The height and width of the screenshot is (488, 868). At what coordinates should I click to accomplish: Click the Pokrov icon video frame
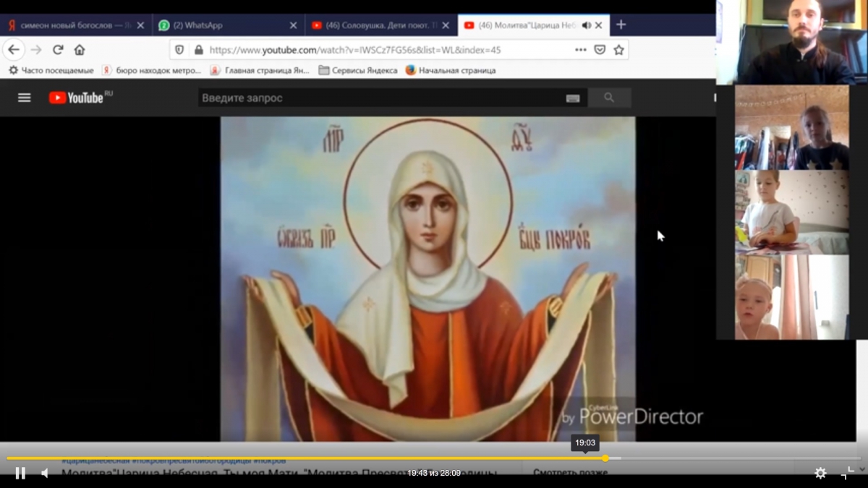click(x=427, y=279)
